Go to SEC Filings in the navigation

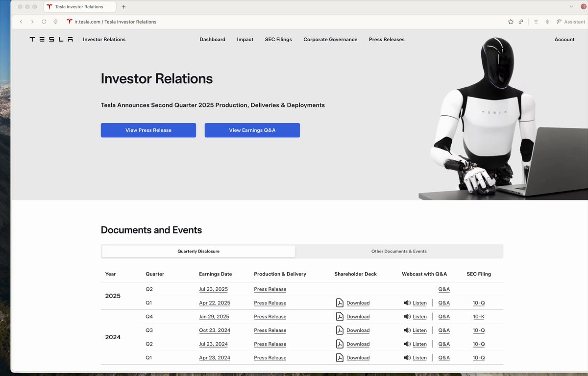pos(278,39)
